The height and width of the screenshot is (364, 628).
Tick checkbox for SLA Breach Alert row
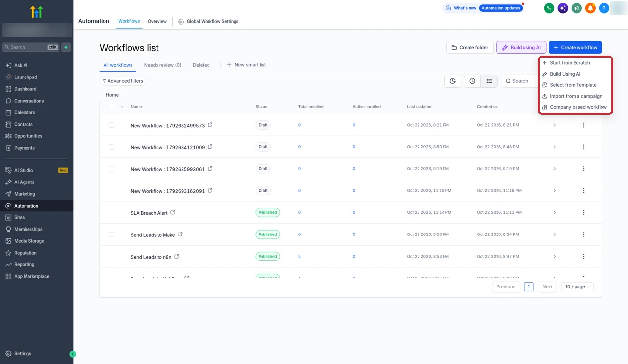point(111,213)
